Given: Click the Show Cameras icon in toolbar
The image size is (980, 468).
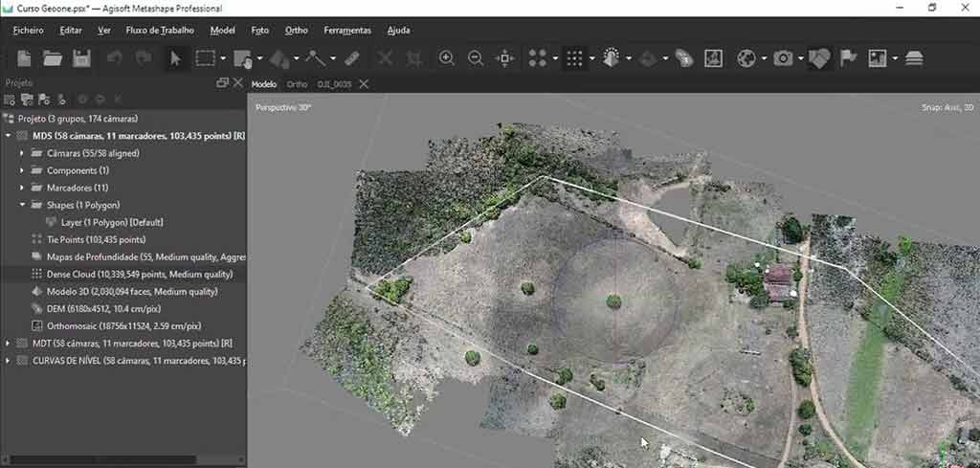Looking at the screenshot, I should click(783, 58).
